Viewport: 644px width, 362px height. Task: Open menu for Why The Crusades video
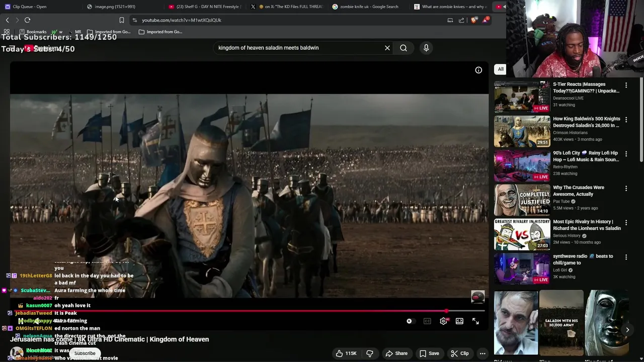point(626,189)
